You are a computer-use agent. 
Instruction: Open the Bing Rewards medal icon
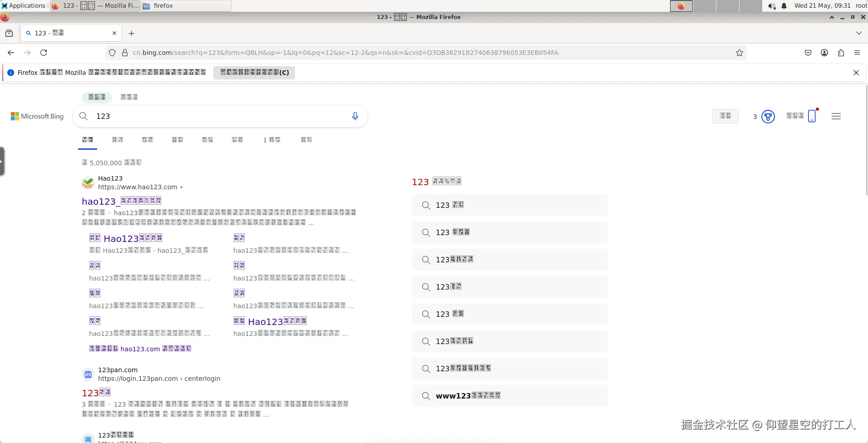pos(768,117)
